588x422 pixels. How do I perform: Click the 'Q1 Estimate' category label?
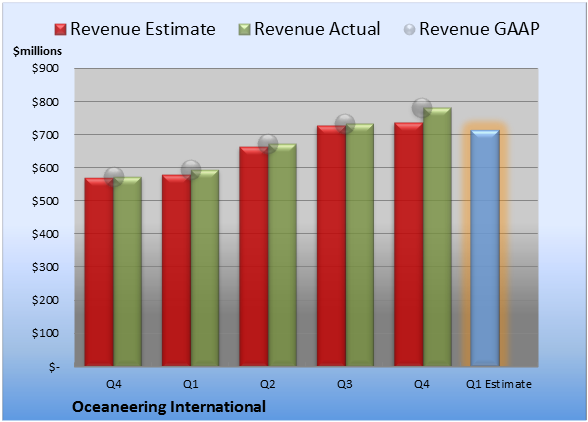(x=499, y=384)
